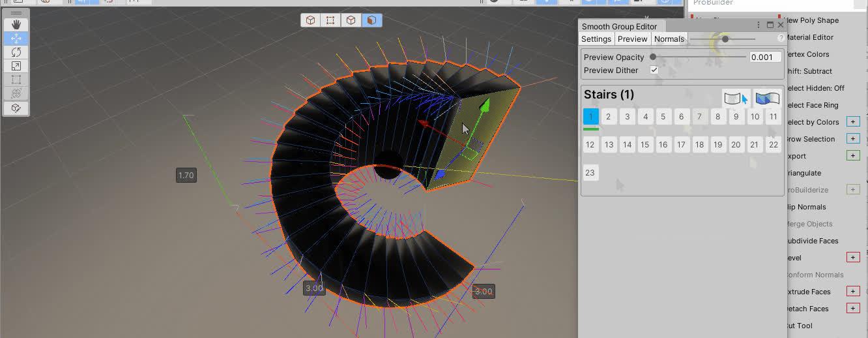868x338 pixels.
Task: Switch to ProBuilder vertex selection mode
Action: click(330, 20)
